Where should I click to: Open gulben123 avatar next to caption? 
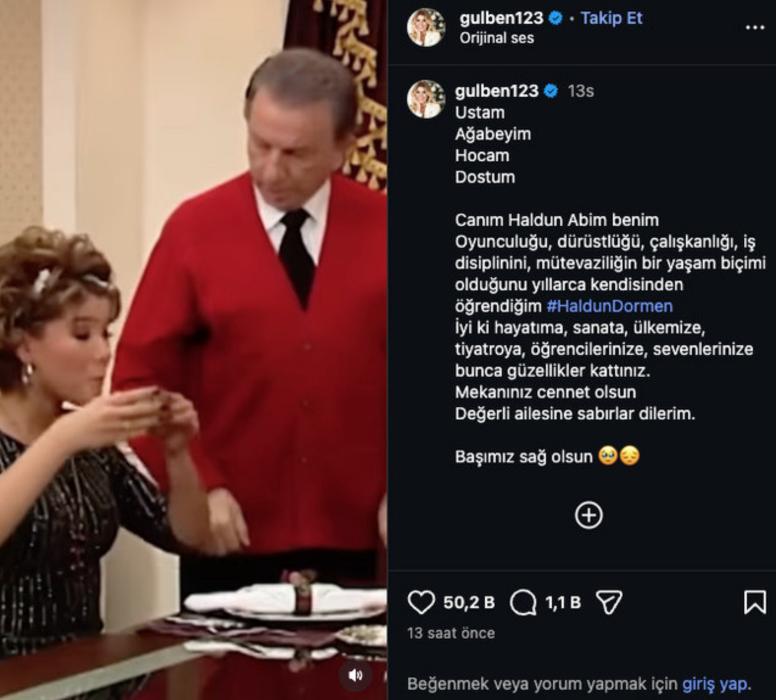426,99
